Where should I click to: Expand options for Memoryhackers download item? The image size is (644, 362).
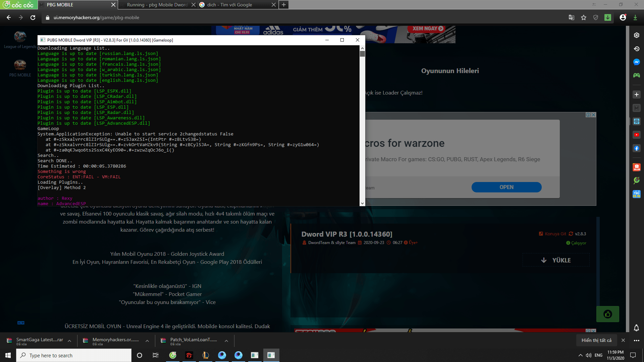(147, 341)
